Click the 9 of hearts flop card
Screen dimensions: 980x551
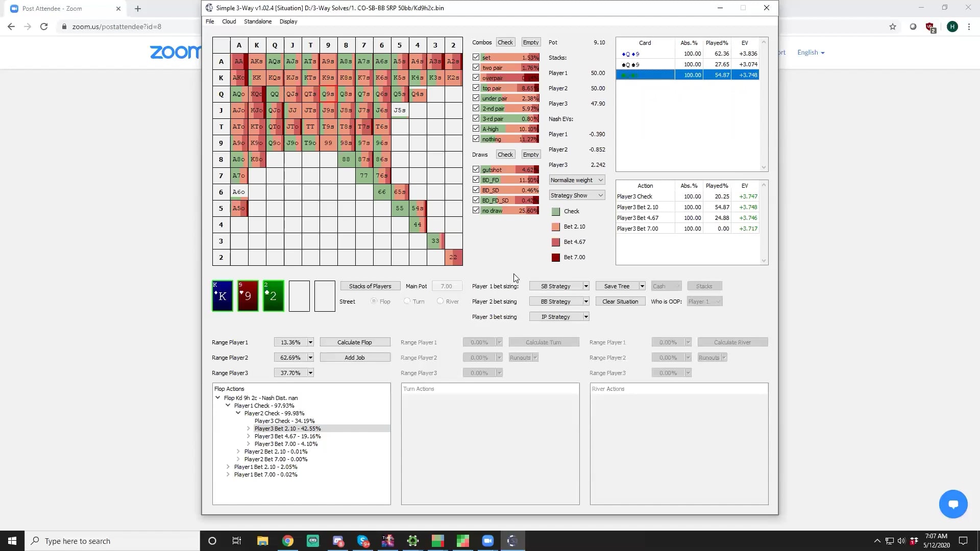248,296
